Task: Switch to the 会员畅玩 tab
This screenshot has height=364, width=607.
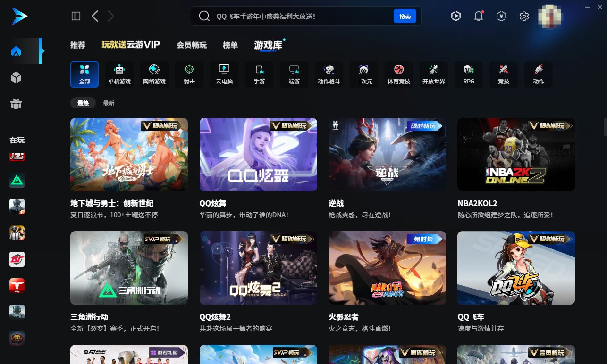Action: (192, 45)
